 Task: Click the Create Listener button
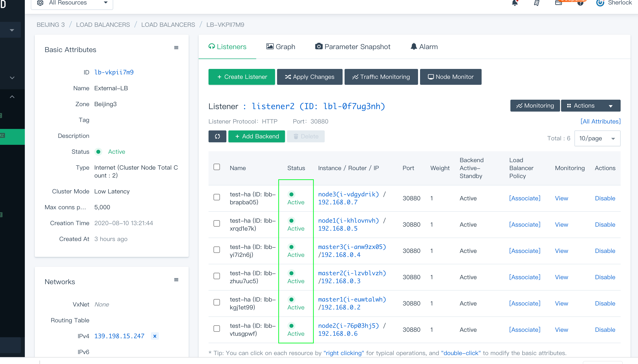[242, 77]
